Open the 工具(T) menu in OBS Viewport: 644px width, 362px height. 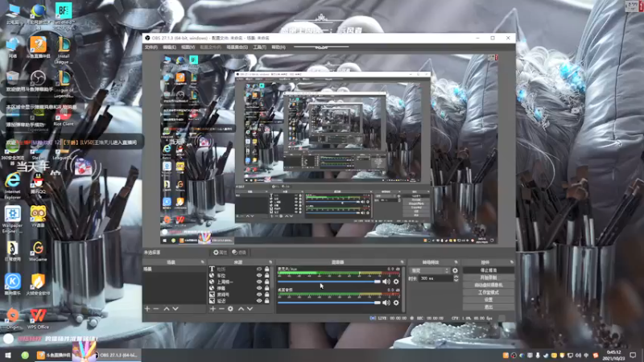259,47
